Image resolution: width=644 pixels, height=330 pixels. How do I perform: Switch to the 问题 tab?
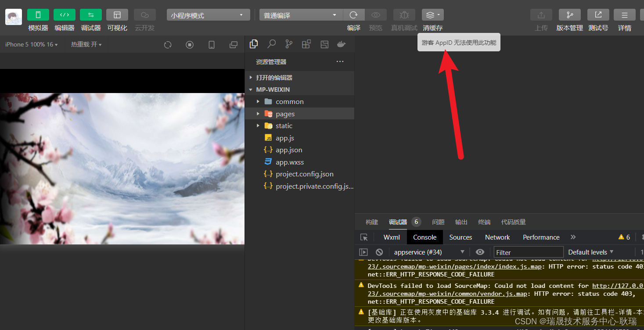(438, 222)
